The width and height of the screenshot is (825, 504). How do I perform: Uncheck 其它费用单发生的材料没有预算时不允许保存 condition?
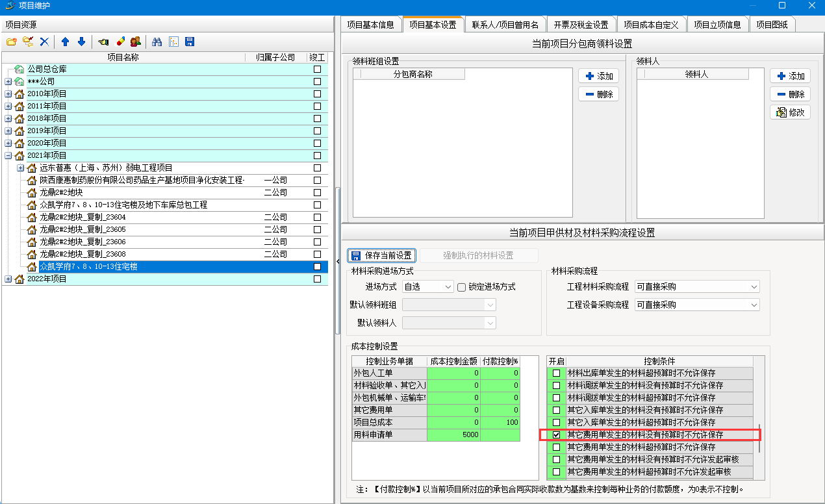[556, 435]
